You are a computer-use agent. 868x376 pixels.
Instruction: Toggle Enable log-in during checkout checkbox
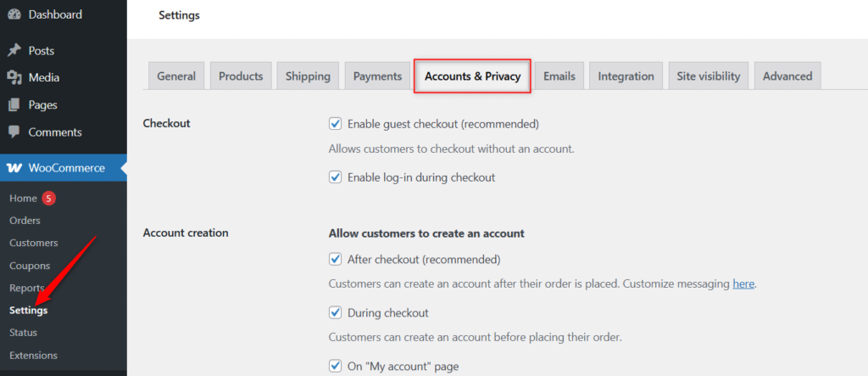pos(335,177)
